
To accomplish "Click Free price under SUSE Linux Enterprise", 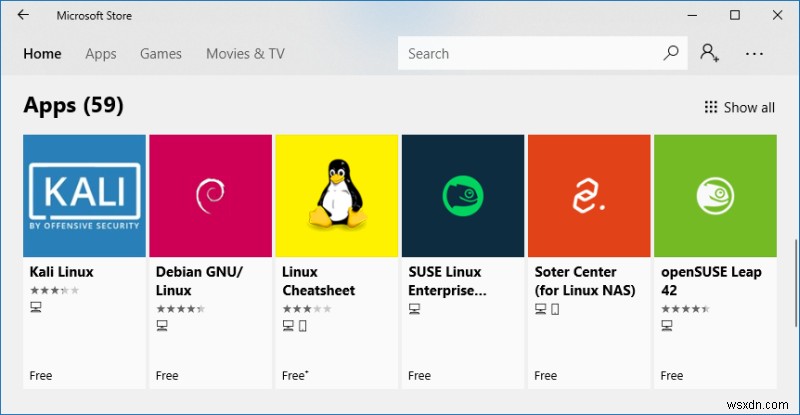I will coord(419,376).
